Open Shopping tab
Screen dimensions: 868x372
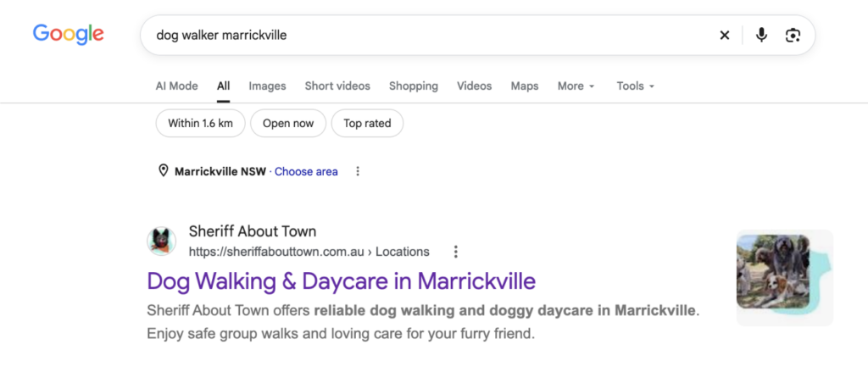click(x=414, y=86)
